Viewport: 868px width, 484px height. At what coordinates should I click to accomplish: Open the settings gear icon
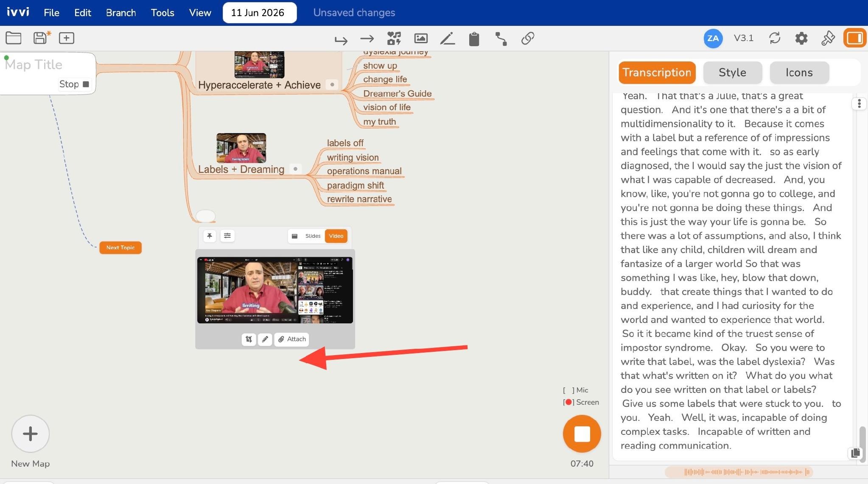(x=801, y=39)
